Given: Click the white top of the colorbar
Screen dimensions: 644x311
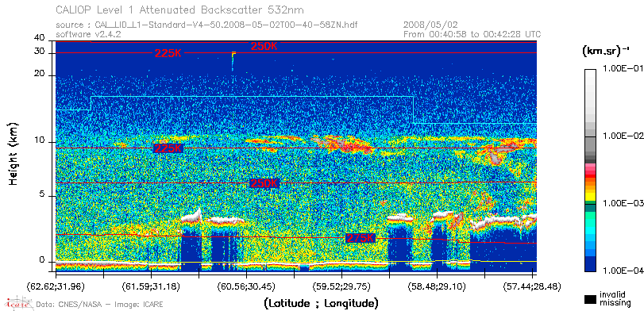Looking at the screenshot, I should 591,72.
